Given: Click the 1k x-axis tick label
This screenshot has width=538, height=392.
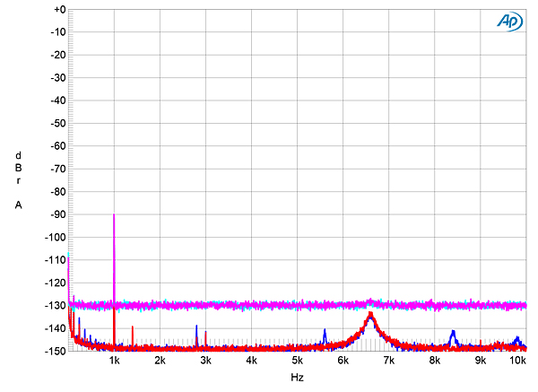Looking at the screenshot, I should tap(114, 361).
